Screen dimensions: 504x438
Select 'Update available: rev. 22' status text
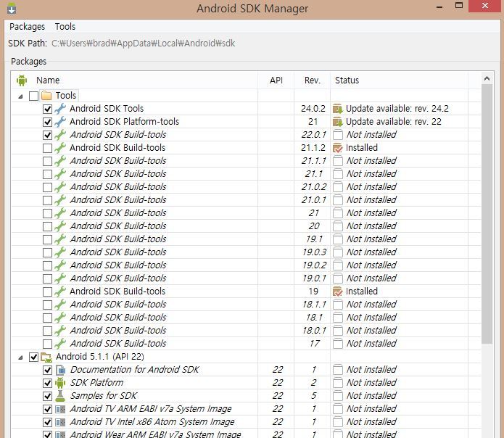click(394, 122)
